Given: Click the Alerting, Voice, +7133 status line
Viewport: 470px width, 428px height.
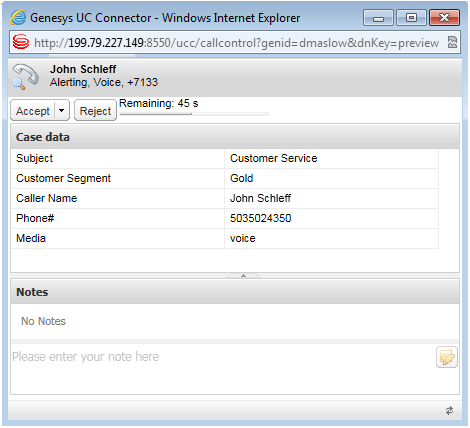Looking at the screenshot, I should [x=104, y=82].
